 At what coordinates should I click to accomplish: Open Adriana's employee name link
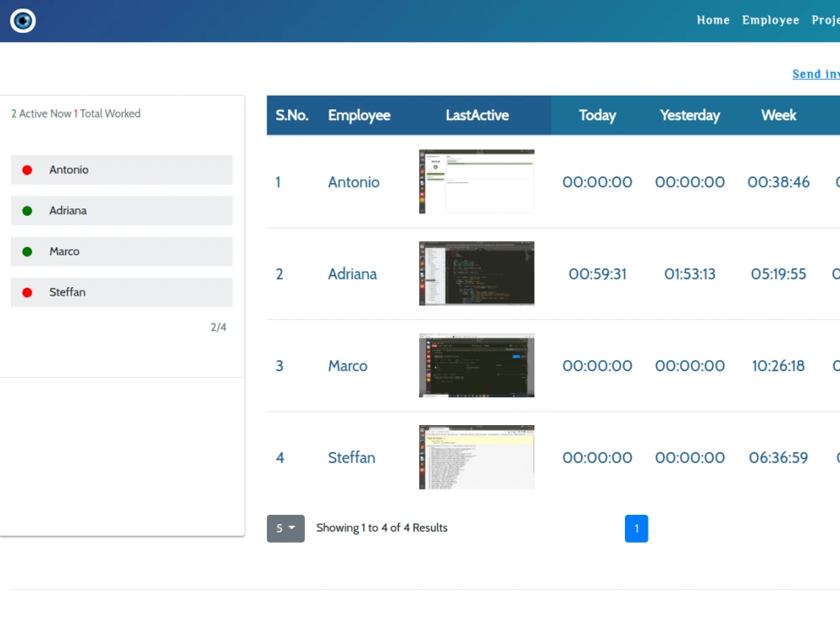353,274
